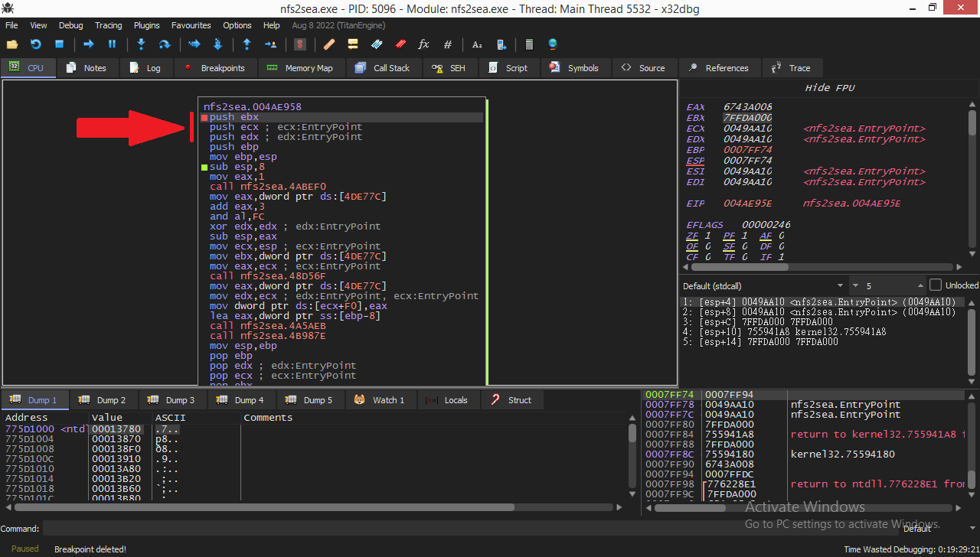Click the Run to User Code icon
The height and width of the screenshot is (557, 980).
click(269, 44)
